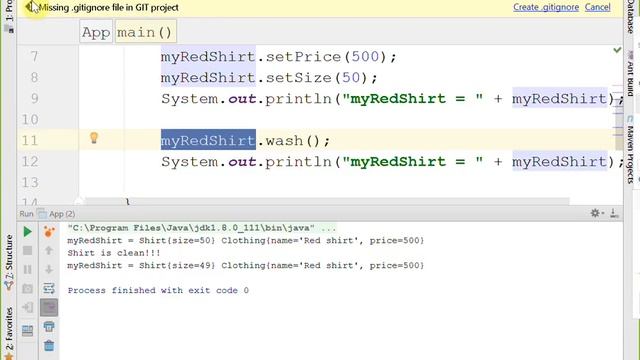The image size is (640, 360).
Task: Click Down the Stack Trace arrow
Action: click(49, 270)
